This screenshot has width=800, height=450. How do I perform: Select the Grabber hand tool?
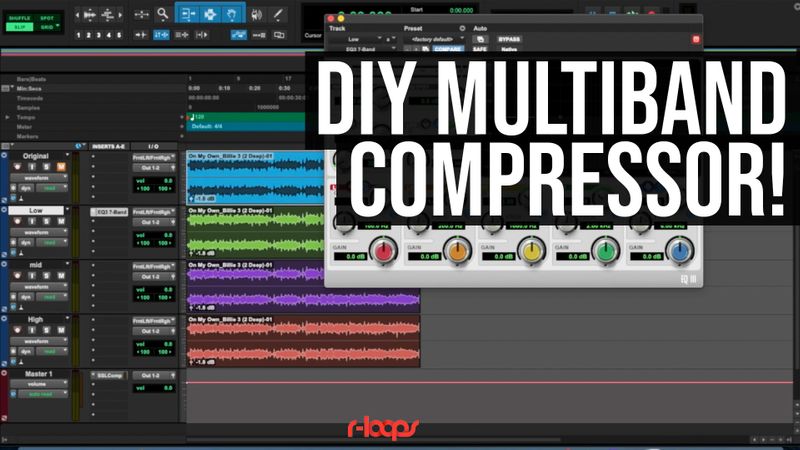(x=232, y=14)
